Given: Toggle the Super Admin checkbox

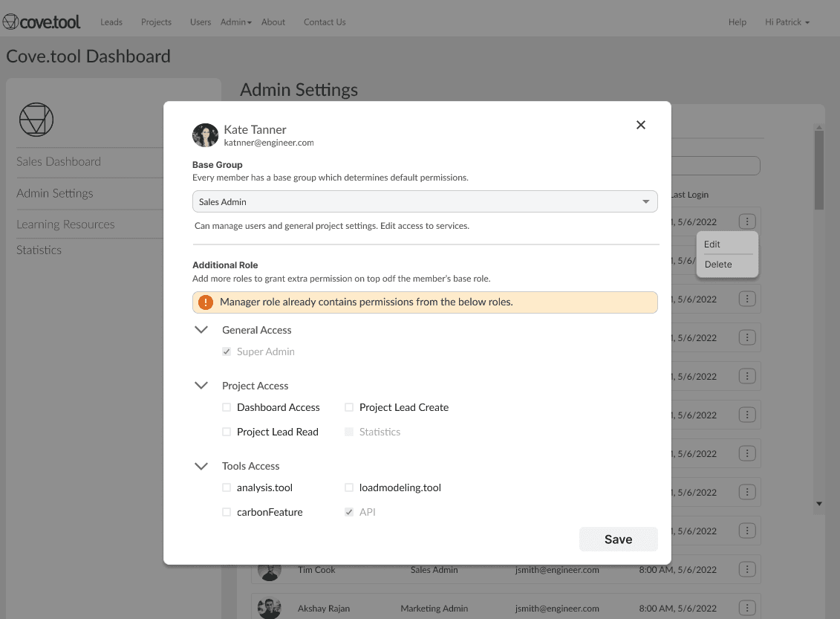Looking at the screenshot, I should tap(227, 351).
